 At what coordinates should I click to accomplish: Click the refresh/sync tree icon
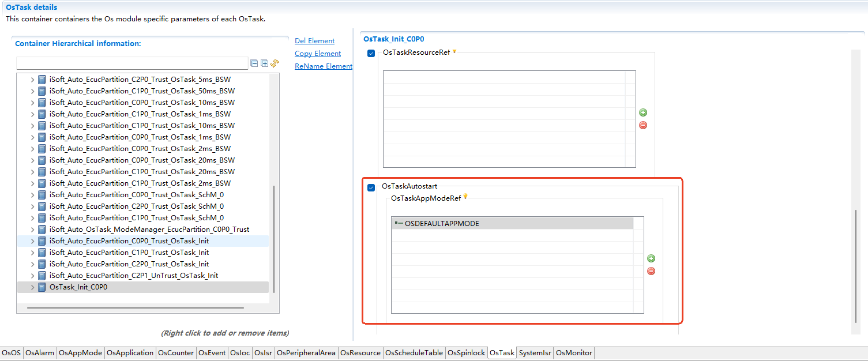pos(275,63)
